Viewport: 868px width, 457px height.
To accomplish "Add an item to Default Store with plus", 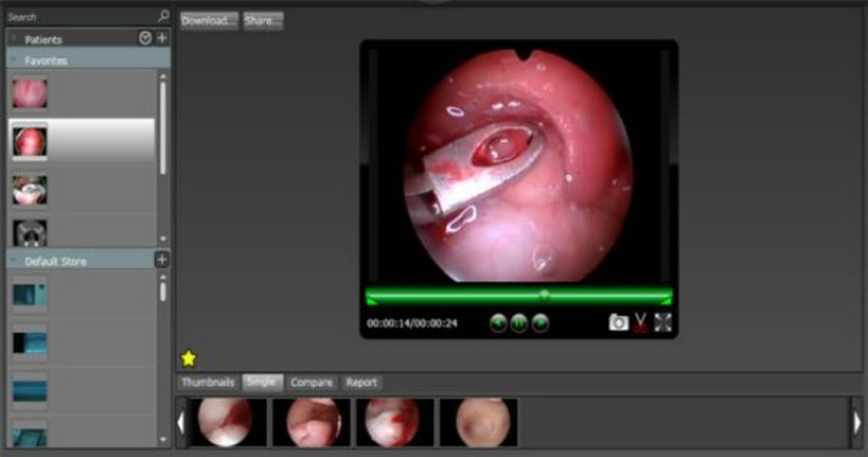I will 161,259.
